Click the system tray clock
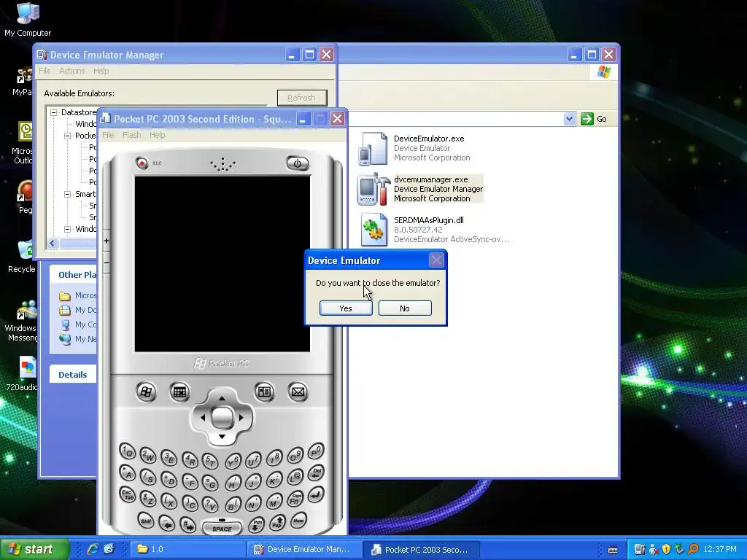This screenshot has width=747, height=560. (720, 549)
